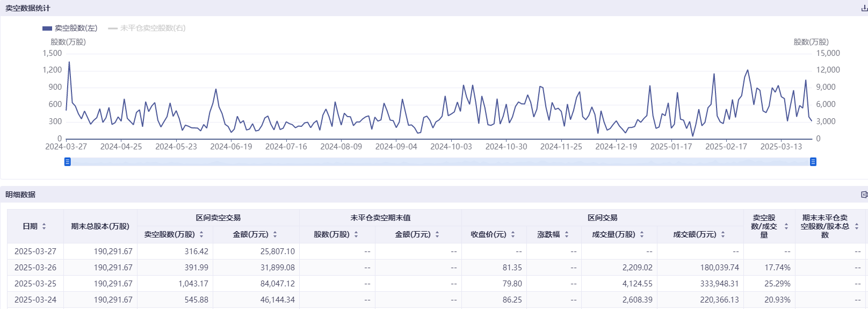Select the 区间交易 column group header
Screen dimensions: 868x309
(x=602, y=218)
